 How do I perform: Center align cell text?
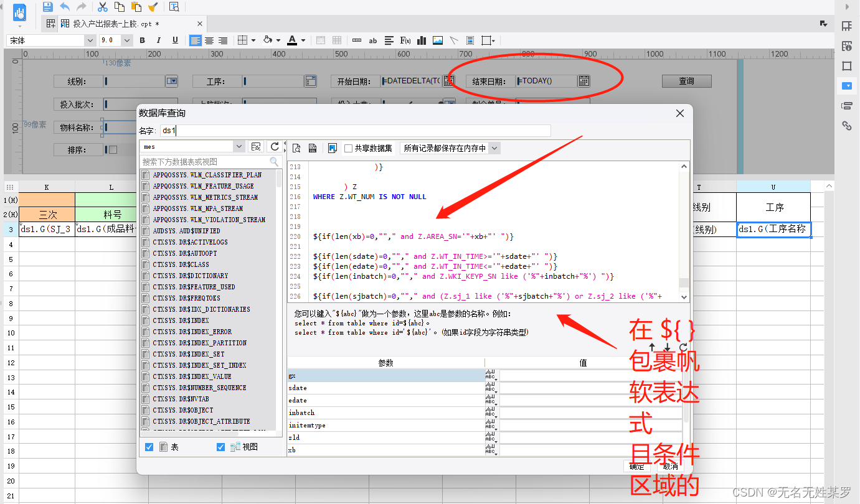[209, 40]
